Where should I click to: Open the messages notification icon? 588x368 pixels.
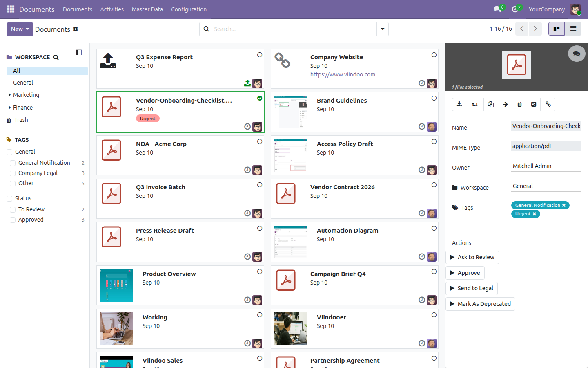(497, 9)
